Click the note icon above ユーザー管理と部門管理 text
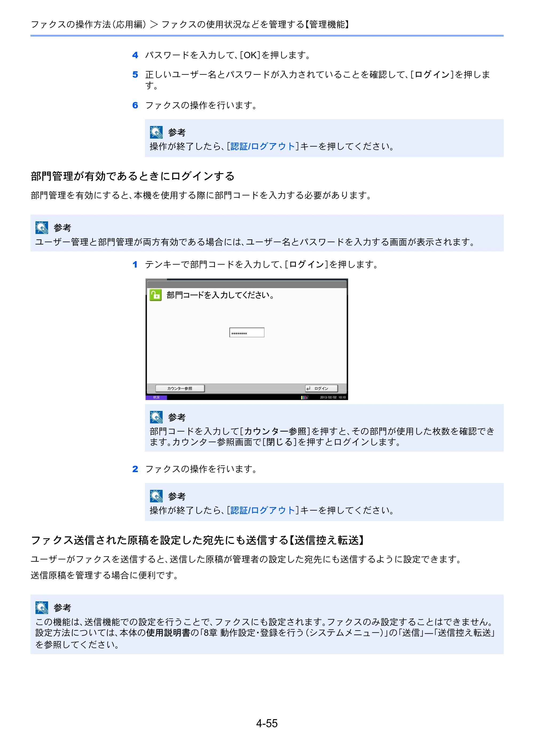 pyautogui.click(x=42, y=228)
